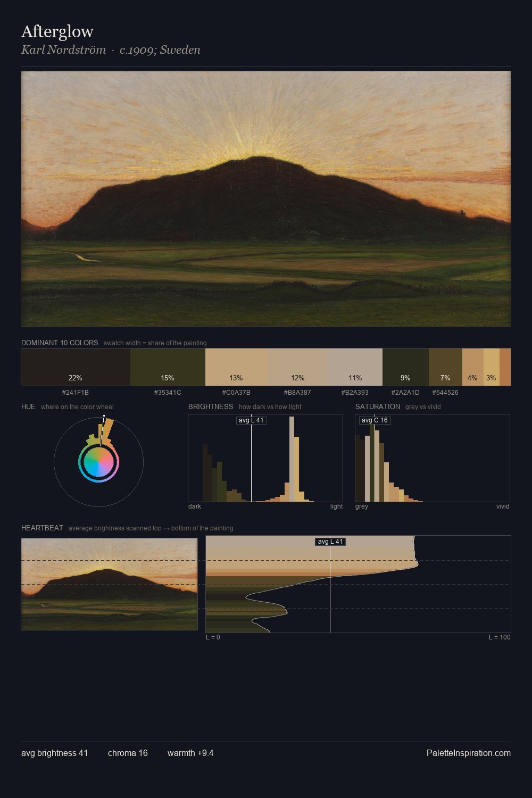Image resolution: width=532 pixels, height=798 pixels.
Task: Click the 'vivid' saturation axis label
Action: coord(503,506)
